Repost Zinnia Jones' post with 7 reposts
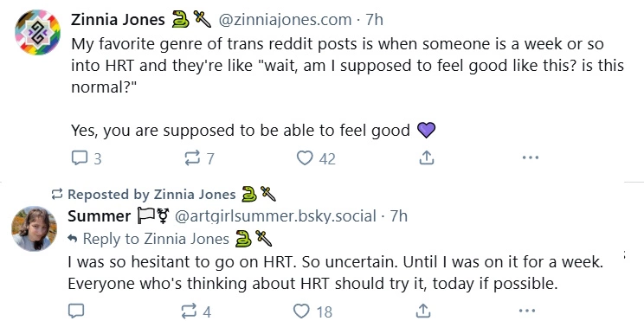The height and width of the screenshot is (321, 644). pyautogui.click(x=199, y=158)
